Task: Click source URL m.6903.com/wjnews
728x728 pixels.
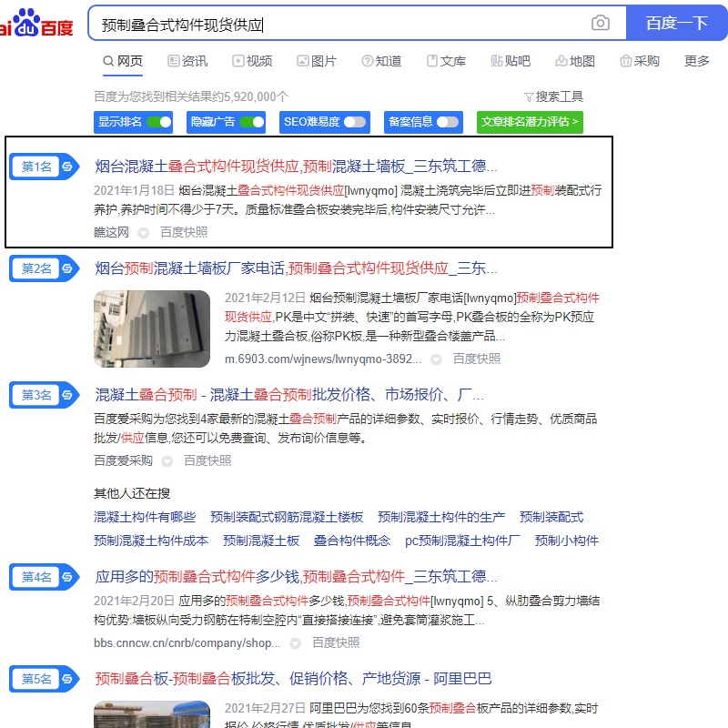Action: pyautogui.click(x=323, y=359)
